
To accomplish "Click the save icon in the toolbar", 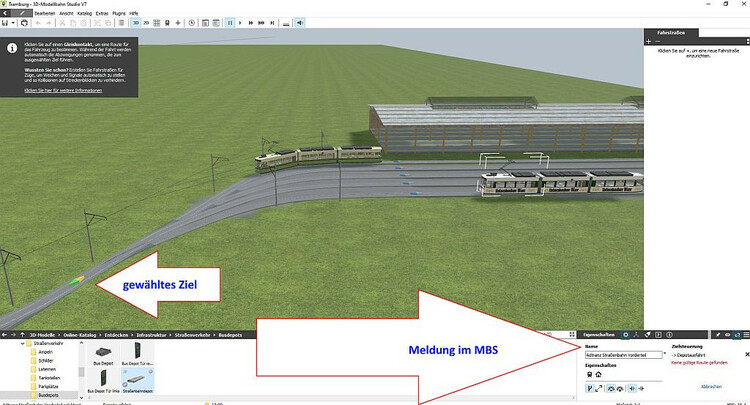I will 5,23.
